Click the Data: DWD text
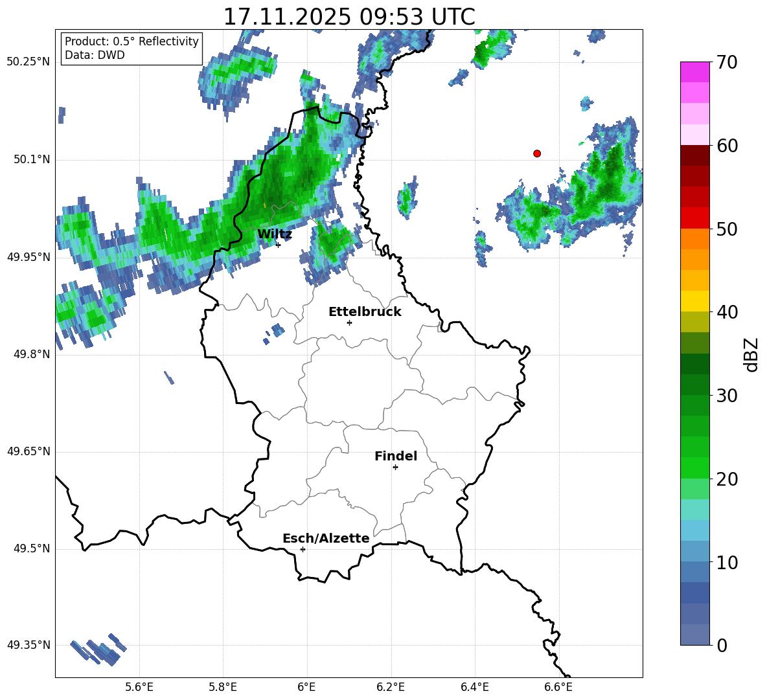 point(95,55)
